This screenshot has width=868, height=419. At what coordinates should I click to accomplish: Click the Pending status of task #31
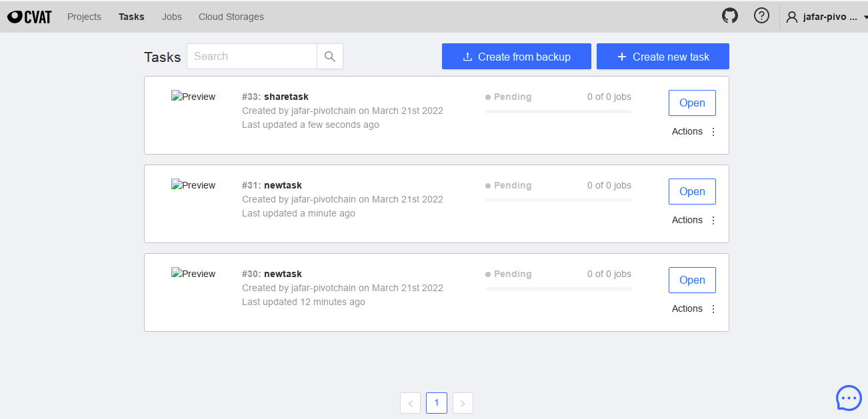[509, 185]
